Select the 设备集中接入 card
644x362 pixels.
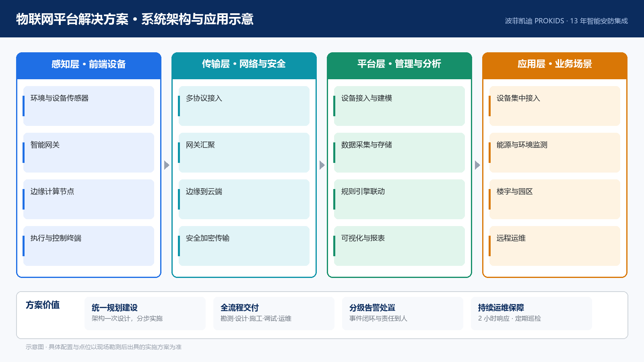(x=555, y=106)
